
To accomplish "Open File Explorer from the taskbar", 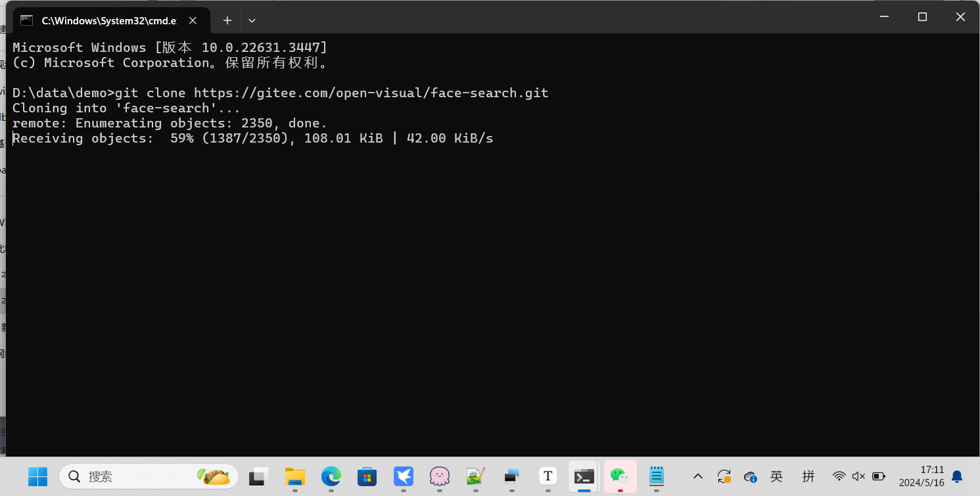I will coord(294,476).
